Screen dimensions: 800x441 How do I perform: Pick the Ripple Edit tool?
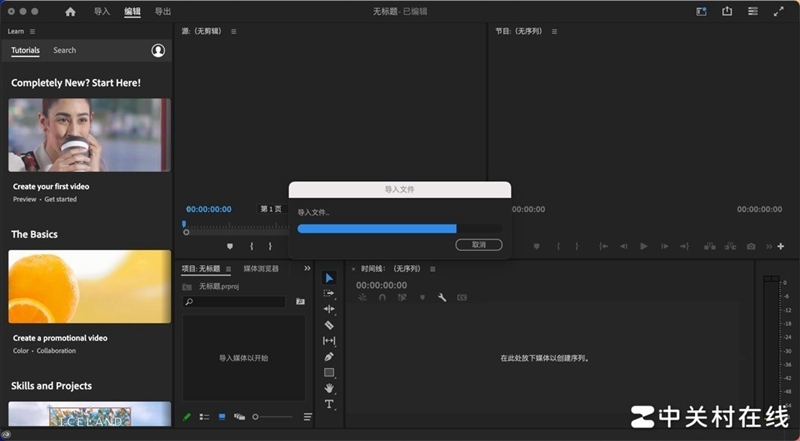[x=329, y=309]
